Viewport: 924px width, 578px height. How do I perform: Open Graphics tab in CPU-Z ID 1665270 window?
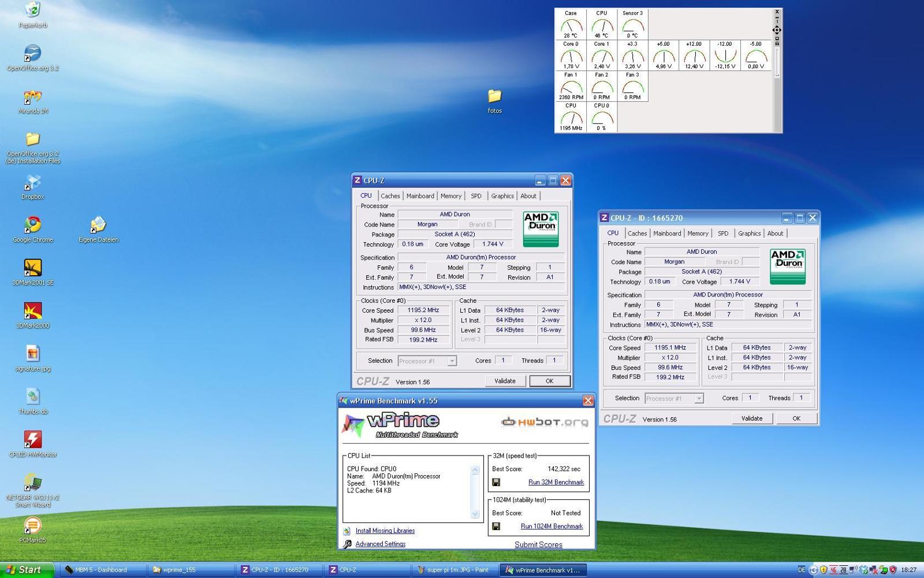pyautogui.click(x=750, y=234)
